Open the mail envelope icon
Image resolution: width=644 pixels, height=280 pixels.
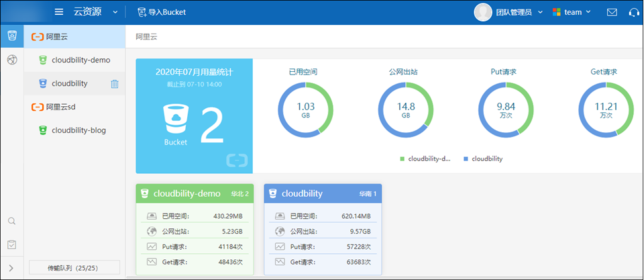point(612,12)
